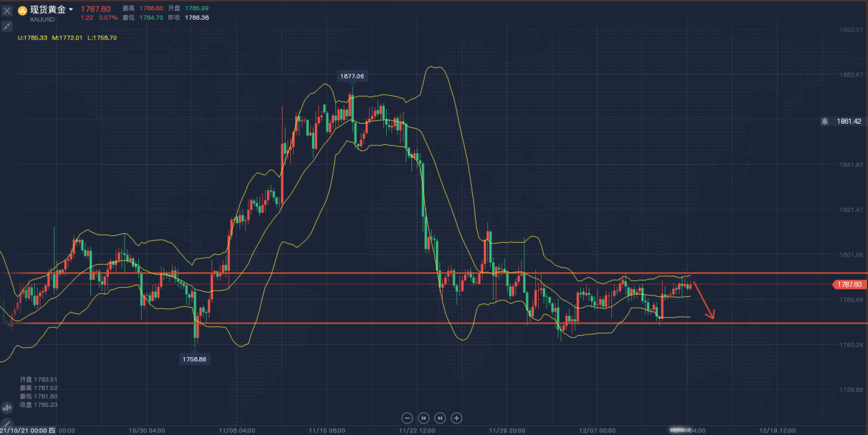Zoom in chart with plus button

[x=457, y=418]
